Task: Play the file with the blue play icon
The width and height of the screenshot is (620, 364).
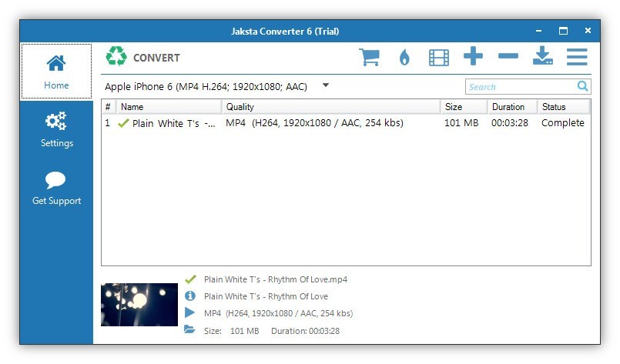Action: click(x=189, y=312)
